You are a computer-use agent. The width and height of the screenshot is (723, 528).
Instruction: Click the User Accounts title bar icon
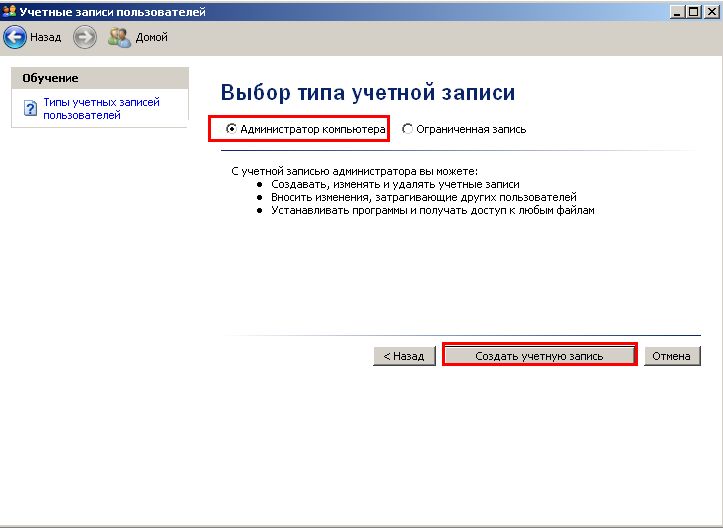click(x=9, y=11)
